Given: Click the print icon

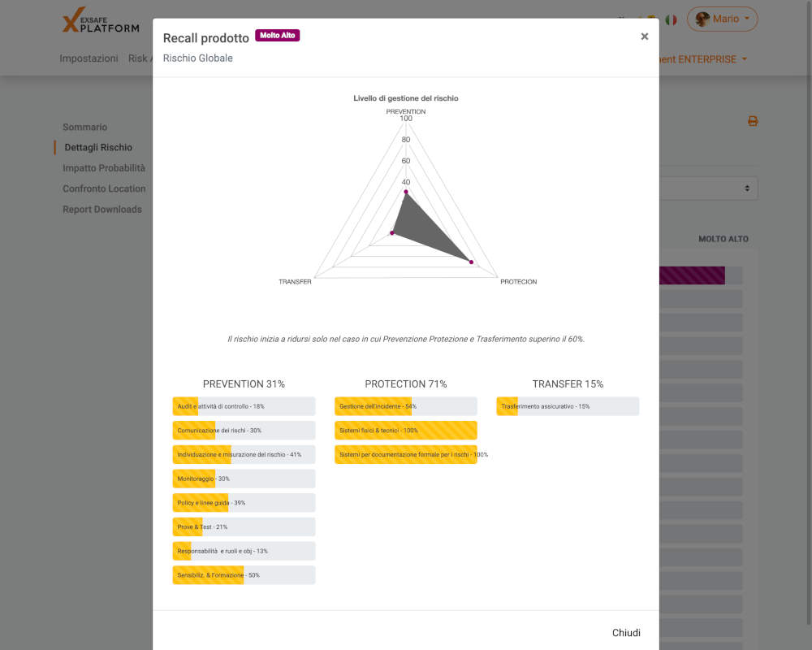Looking at the screenshot, I should (753, 121).
